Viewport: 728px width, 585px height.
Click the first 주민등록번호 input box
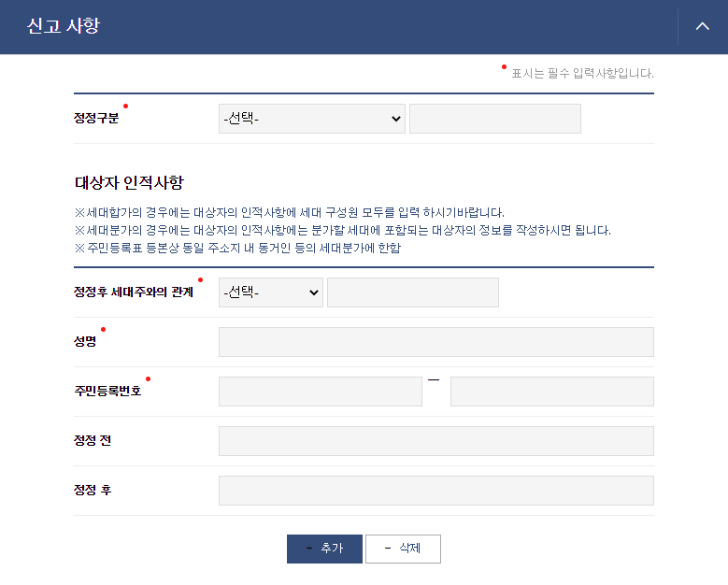(321, 392)
